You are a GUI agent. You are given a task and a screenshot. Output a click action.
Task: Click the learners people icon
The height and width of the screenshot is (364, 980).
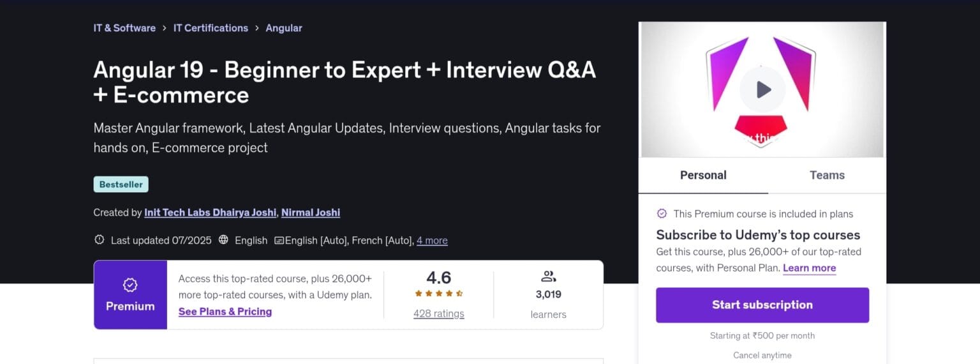548,277
